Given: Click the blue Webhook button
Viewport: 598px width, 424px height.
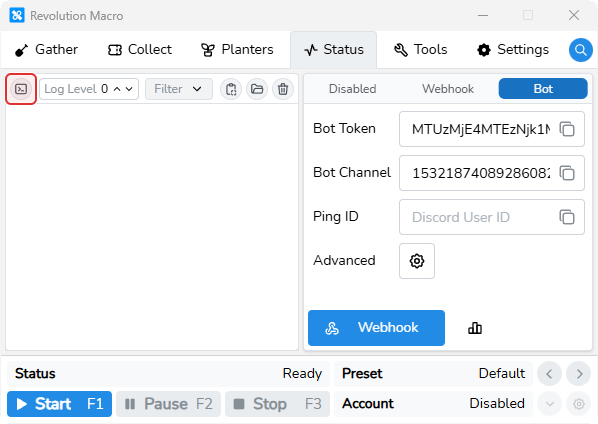Looking at the screenshot, I should click(376, 328).
